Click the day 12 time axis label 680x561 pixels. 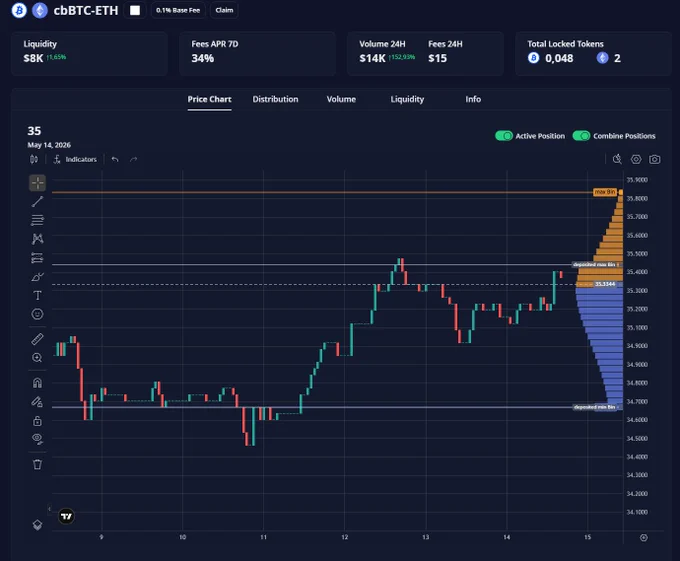click(344, 537)
